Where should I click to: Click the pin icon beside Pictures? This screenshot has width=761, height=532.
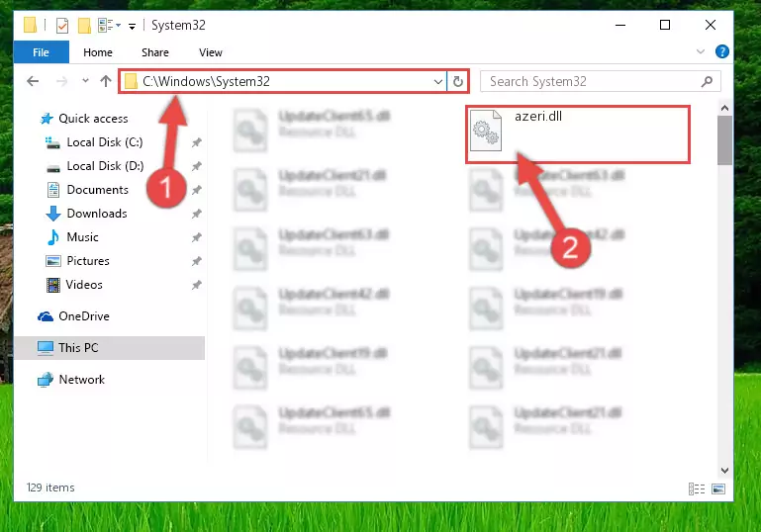[197, 261]
